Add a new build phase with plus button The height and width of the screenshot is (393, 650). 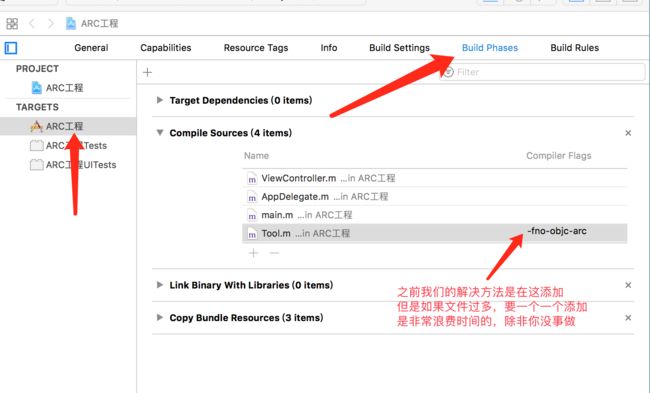[147, 73]
